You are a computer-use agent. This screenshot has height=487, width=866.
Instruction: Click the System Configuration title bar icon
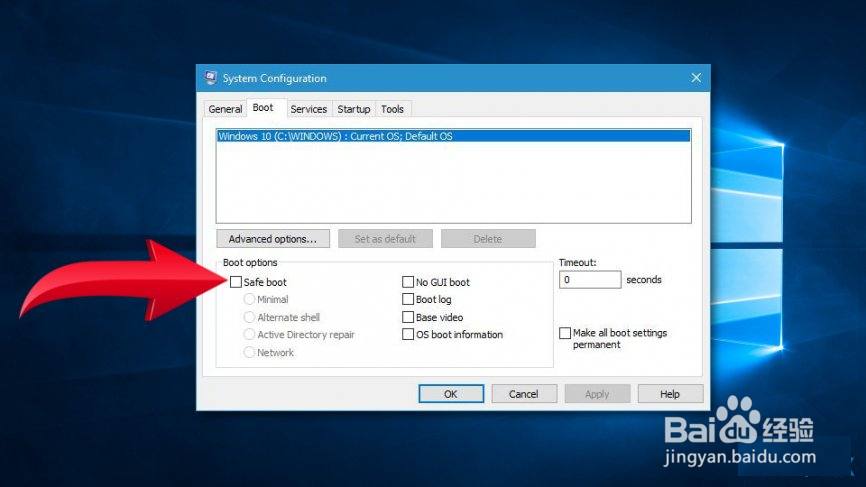tap(210, 78)
